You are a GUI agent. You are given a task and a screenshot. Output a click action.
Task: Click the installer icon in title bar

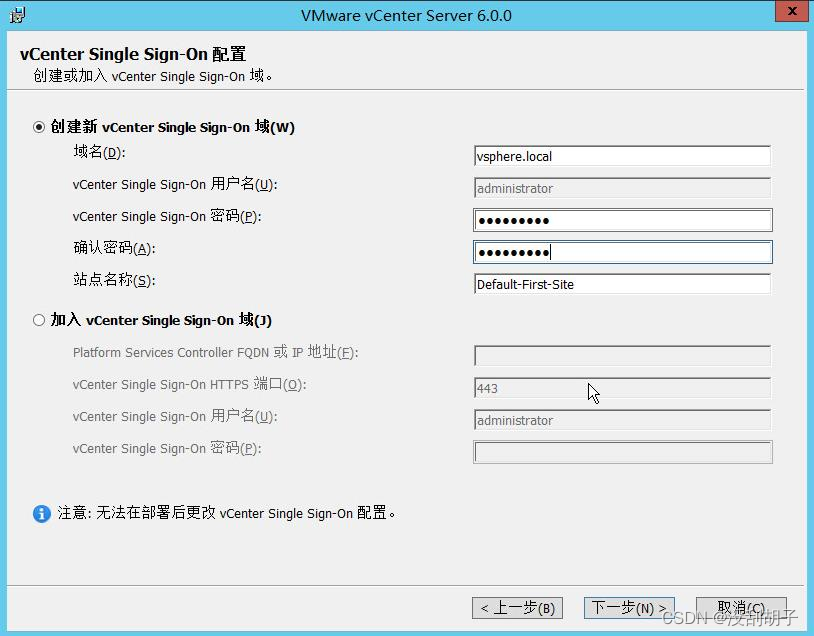pos(17,15)
